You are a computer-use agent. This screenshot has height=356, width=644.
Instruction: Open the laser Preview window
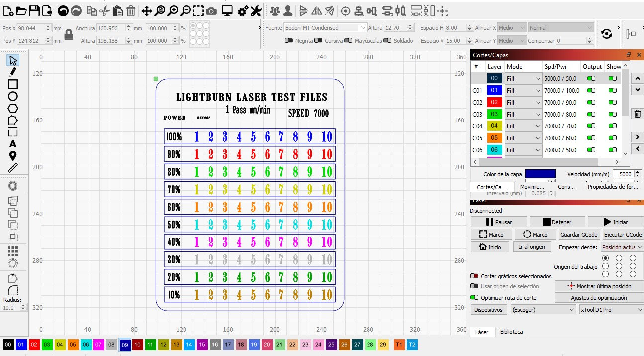click(x=227, y=10)
